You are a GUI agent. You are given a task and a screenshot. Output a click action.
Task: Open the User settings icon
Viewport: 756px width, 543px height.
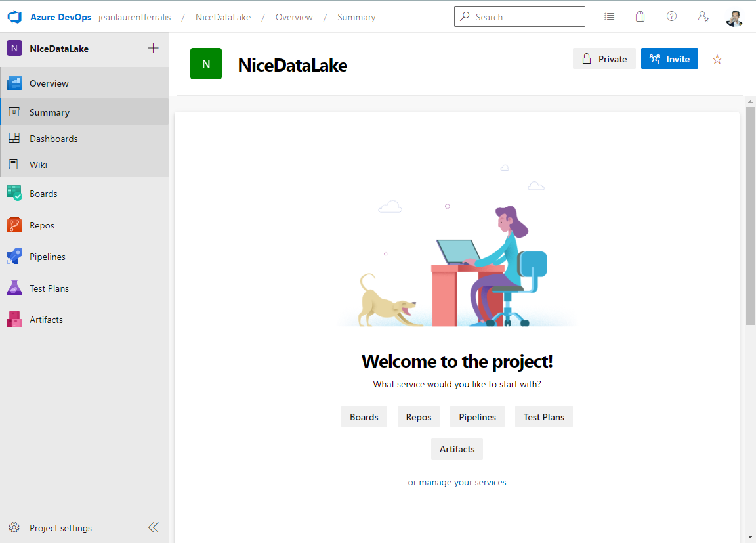click(703, 17)
